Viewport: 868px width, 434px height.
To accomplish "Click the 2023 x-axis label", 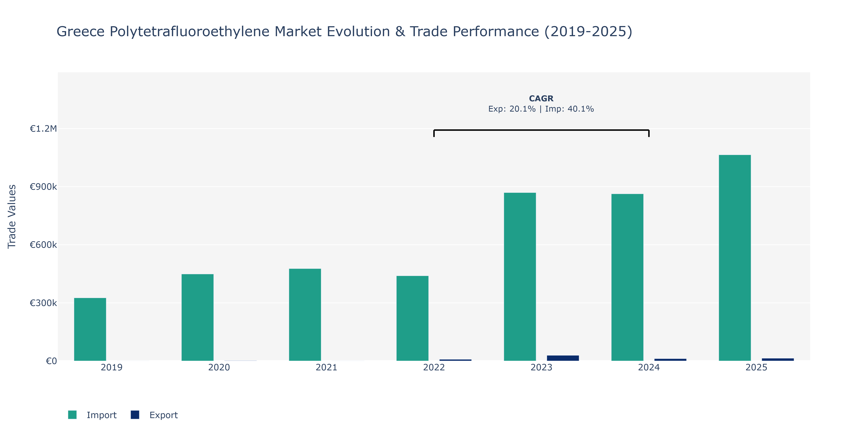I will [x=541, y=367].
